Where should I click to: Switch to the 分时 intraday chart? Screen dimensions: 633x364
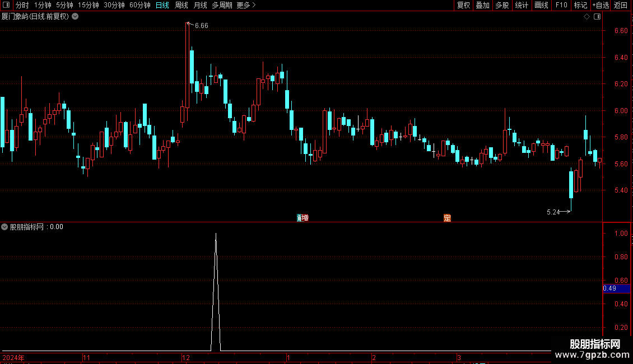point(22,5)
